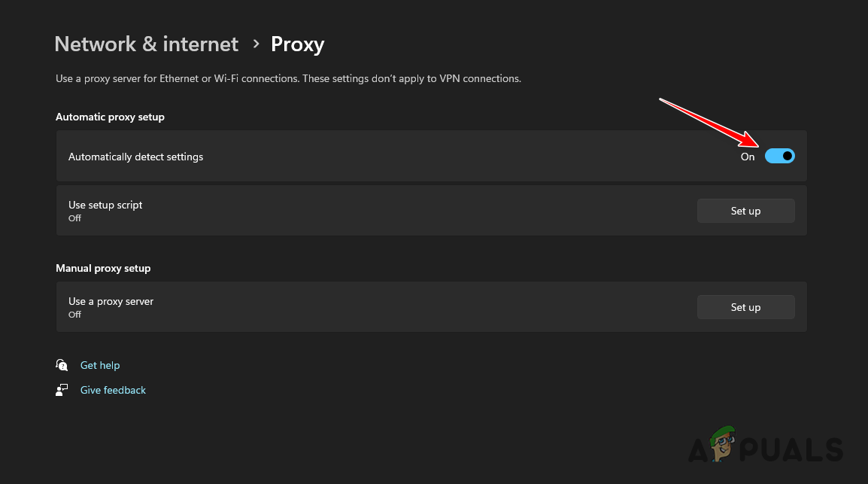868x484 pixels.
Task: Click the Get help question-mark icon
Action: coord(62,365)
